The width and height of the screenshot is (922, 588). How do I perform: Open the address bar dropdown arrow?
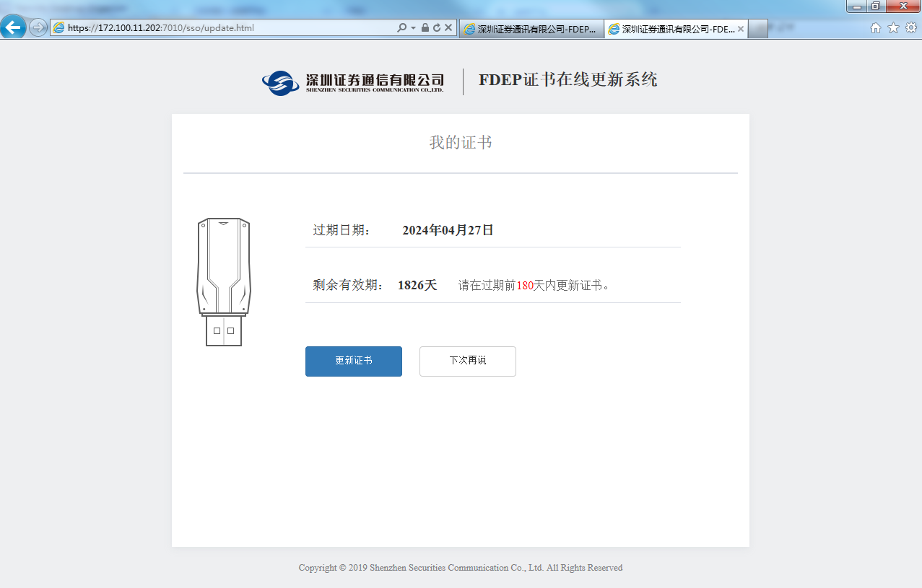tap(413, 28)
